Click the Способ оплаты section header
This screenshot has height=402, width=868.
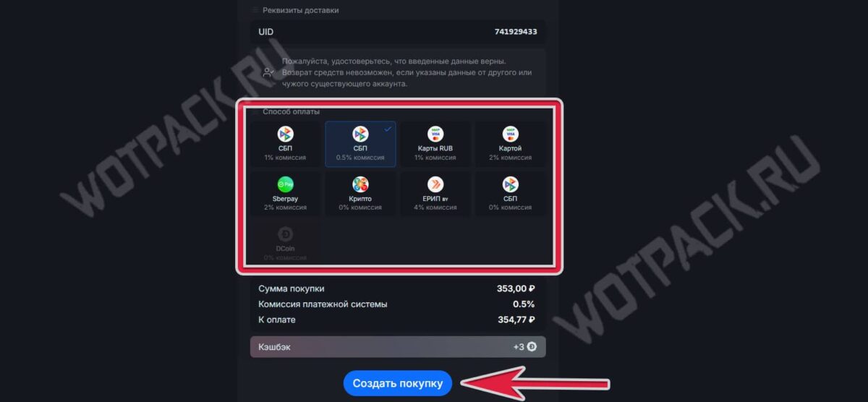click(291, 111)
